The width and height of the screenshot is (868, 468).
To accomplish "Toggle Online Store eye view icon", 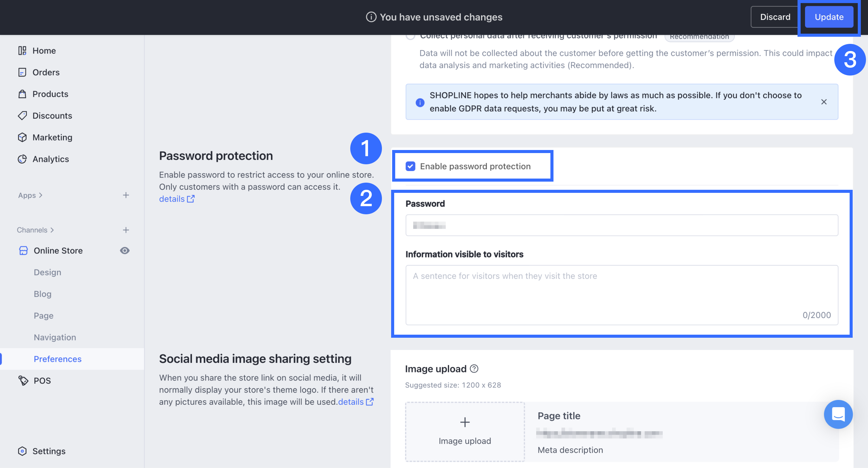I will [x=125, y=251].
